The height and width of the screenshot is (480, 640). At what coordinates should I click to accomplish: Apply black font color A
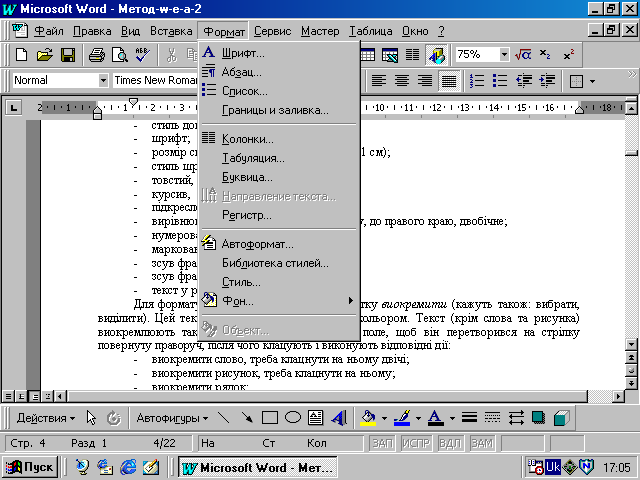pyautogui.click(x=436, y=418)
